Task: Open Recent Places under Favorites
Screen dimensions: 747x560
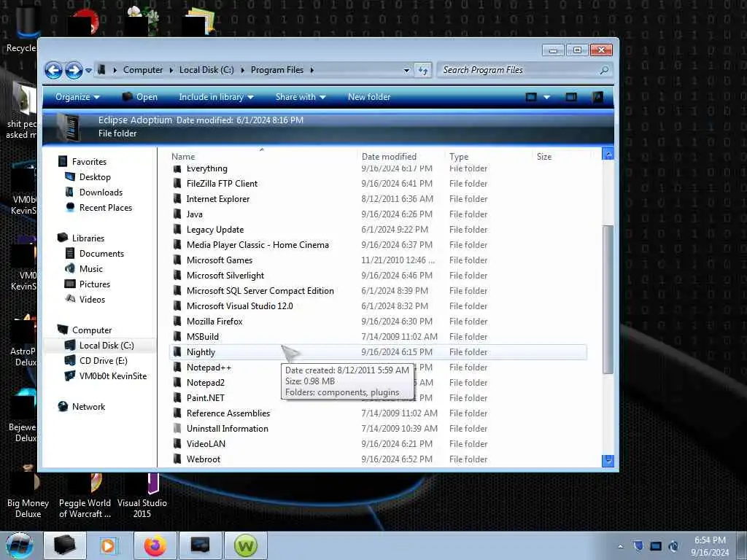Action: [x=106, y=208]
